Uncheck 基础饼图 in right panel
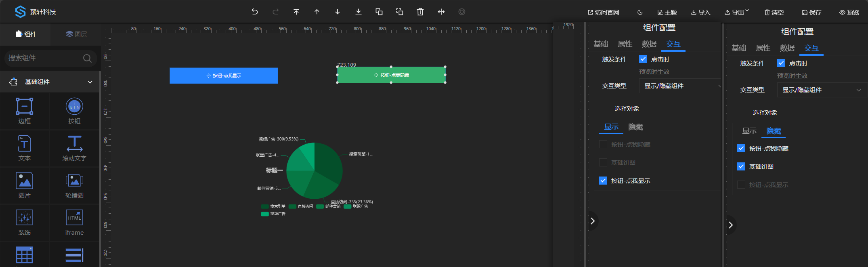This screenshot has width=868, height=267. pos(741,166)
